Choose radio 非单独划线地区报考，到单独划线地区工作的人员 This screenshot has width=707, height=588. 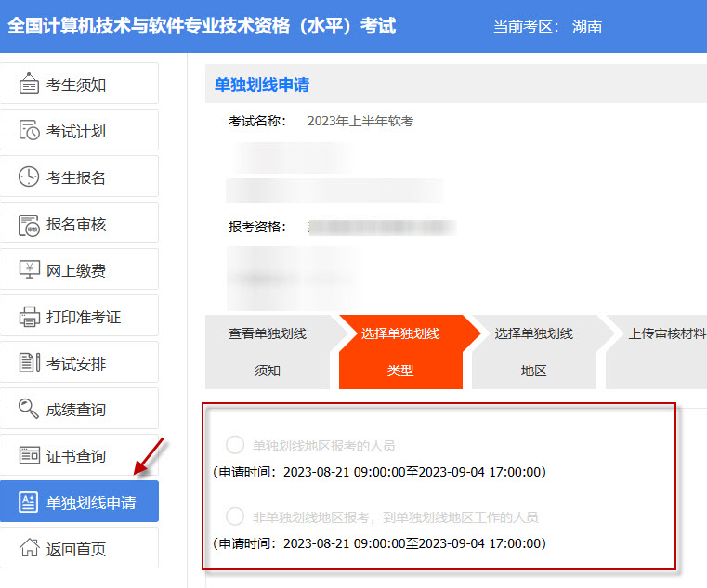[x=235, y=516]
